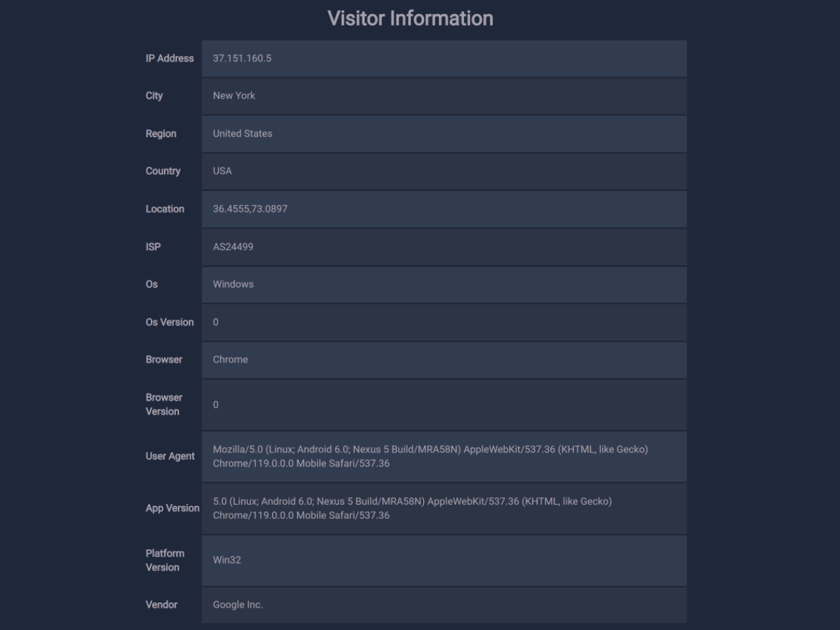Click the United States region value
Screen dimensions: 840x630
(242, 133)
